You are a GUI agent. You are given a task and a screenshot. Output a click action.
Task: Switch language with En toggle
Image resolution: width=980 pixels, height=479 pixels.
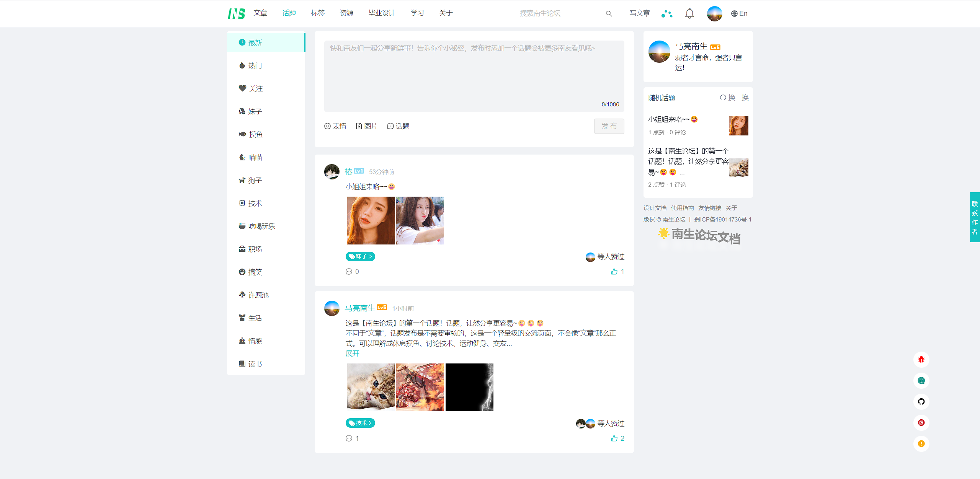pos(739,13)
